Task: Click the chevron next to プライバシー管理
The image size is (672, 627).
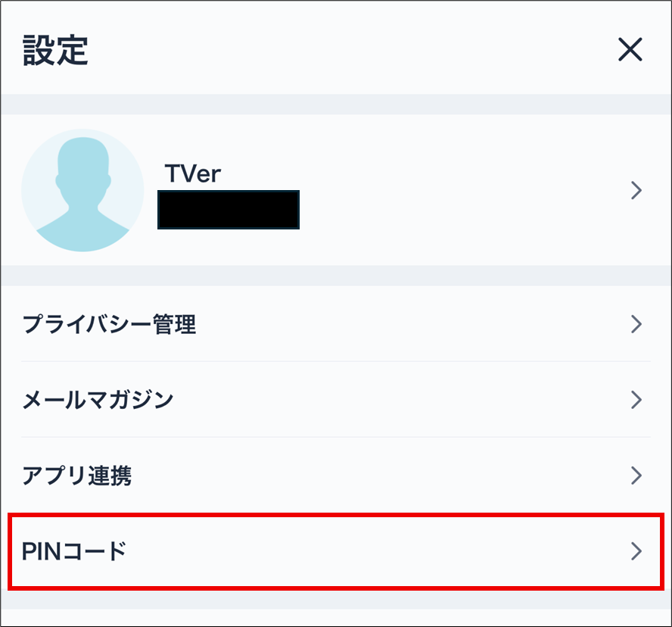Action: pos(636,324)
